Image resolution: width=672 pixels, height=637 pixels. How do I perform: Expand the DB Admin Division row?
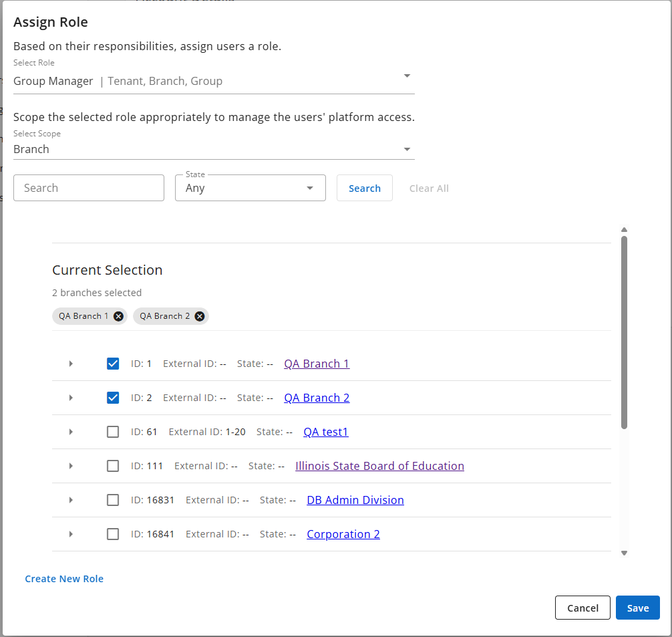(x=71, y=500)
